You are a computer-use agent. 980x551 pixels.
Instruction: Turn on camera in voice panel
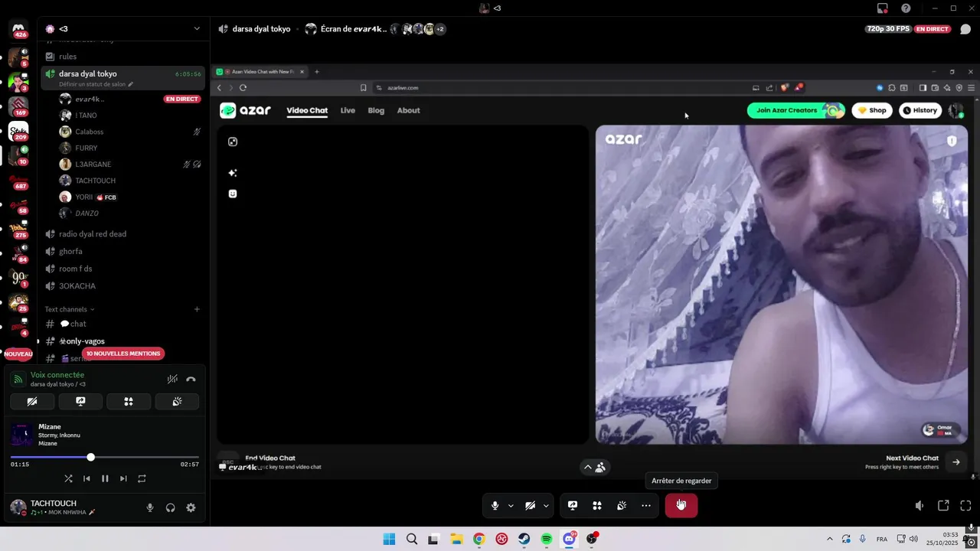tap(32, 401)
